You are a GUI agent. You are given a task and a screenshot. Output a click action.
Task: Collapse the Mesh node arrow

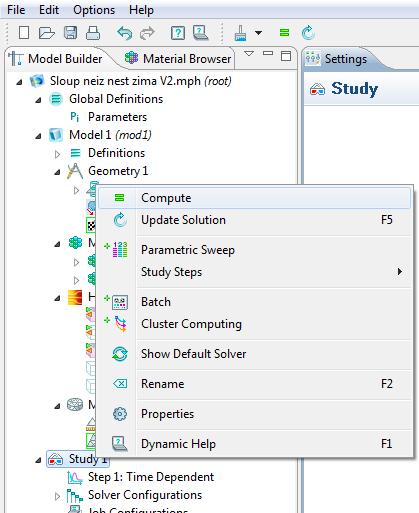[57, 406]
